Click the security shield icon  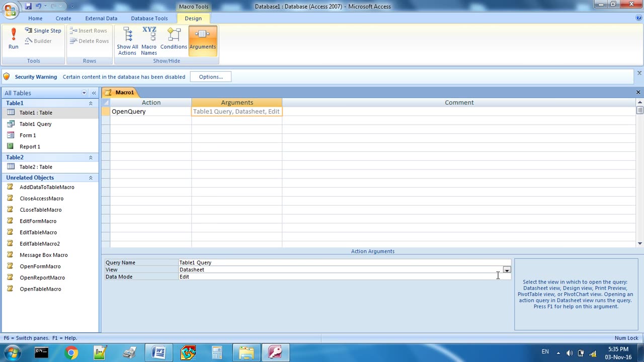7,77
